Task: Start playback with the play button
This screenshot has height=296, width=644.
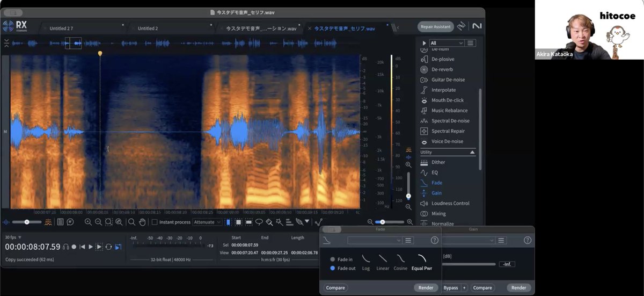Action: [91, 247]
